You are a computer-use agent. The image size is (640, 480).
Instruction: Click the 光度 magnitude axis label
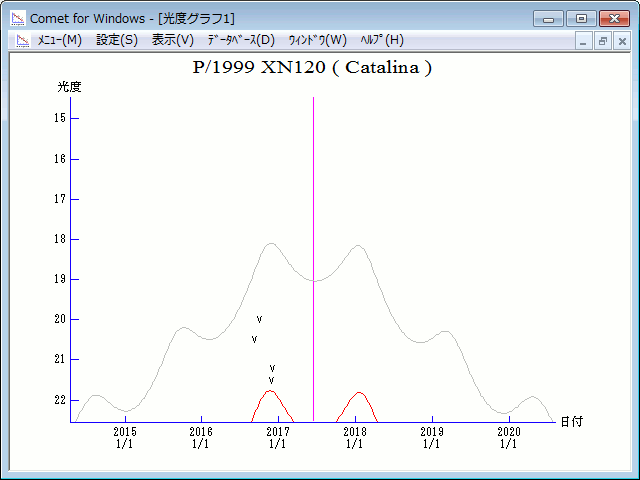point(69,87)
